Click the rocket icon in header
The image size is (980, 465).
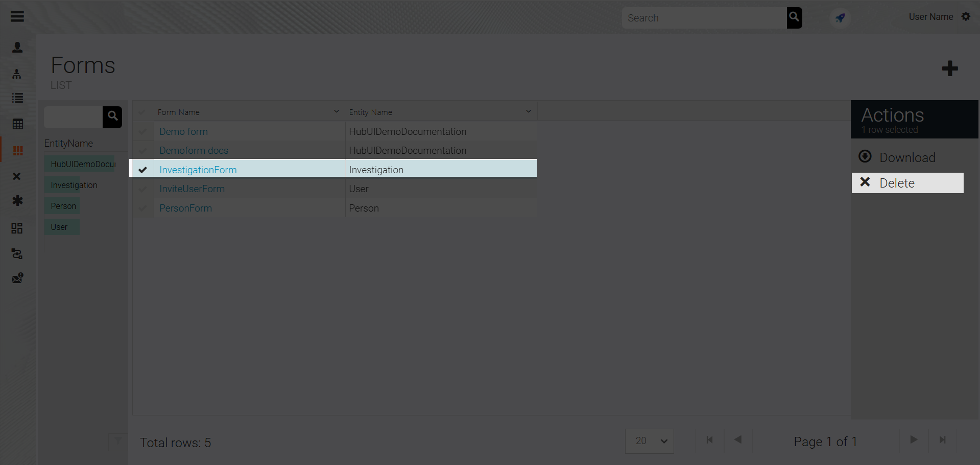840,18
